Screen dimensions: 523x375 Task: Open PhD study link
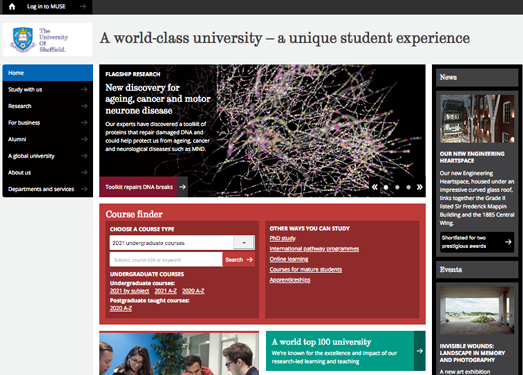click(283, 238)
